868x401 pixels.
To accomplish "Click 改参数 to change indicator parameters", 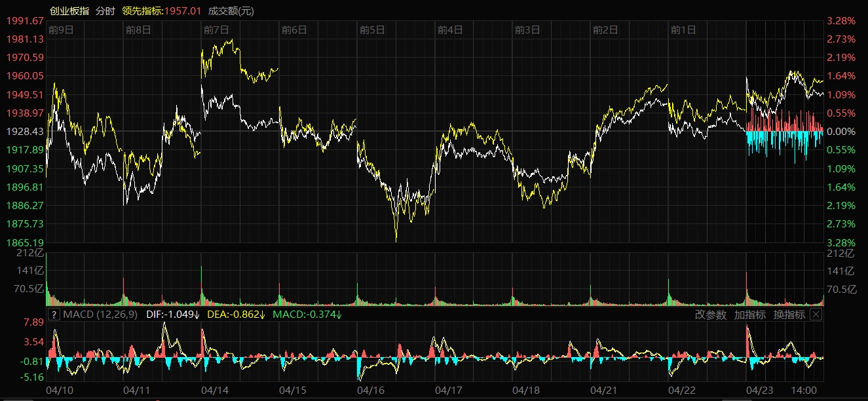I will coord(711,315).
